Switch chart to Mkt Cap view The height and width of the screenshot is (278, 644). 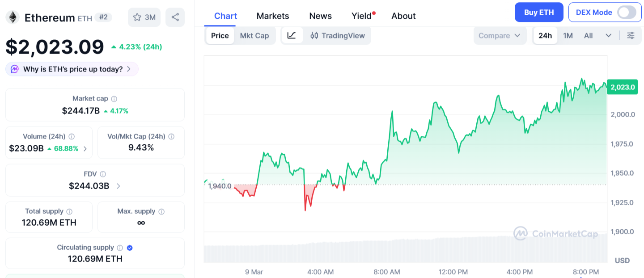pyautogui.click(x=254, y=35)
